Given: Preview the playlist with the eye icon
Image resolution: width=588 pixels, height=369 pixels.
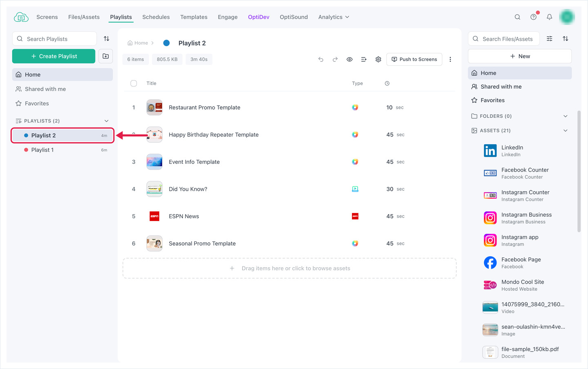Looking at the screenshot, I should [x=350, y=59].
